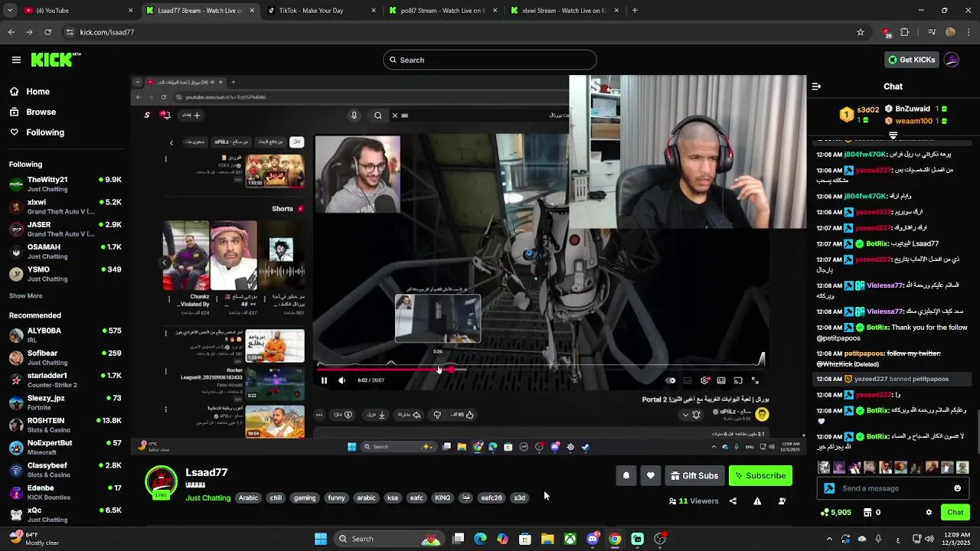Switch to xlxwi Stream tab

563,11
